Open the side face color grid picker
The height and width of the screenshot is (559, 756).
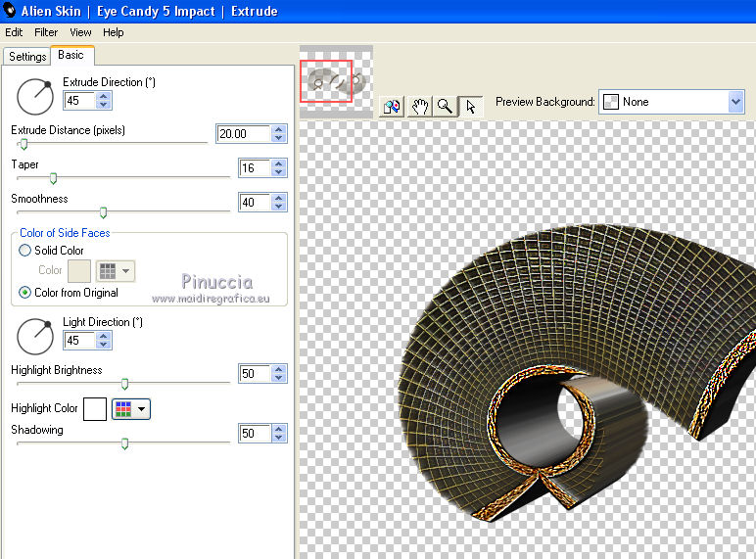click(116, 271)
